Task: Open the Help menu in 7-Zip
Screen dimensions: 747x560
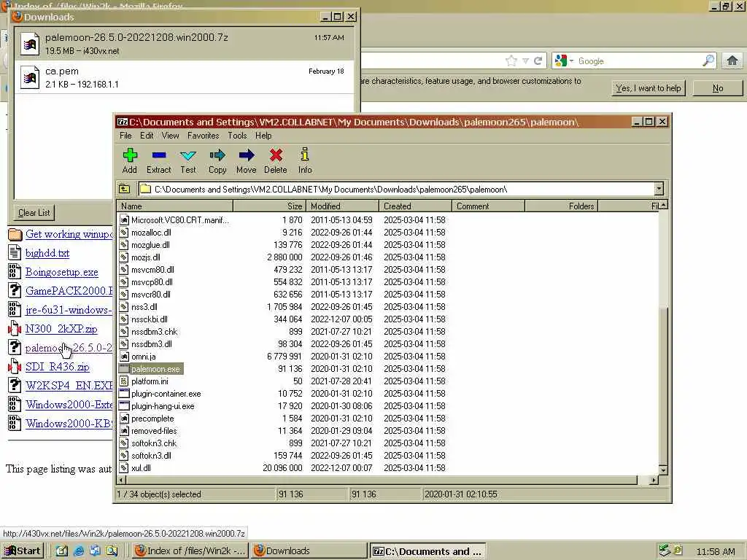Action: click(263, 136)
